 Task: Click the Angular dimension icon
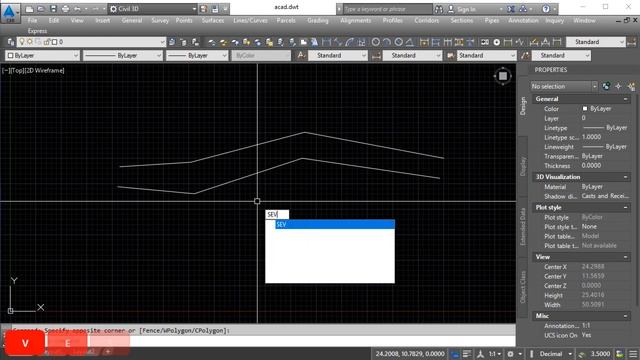point(410,42)
